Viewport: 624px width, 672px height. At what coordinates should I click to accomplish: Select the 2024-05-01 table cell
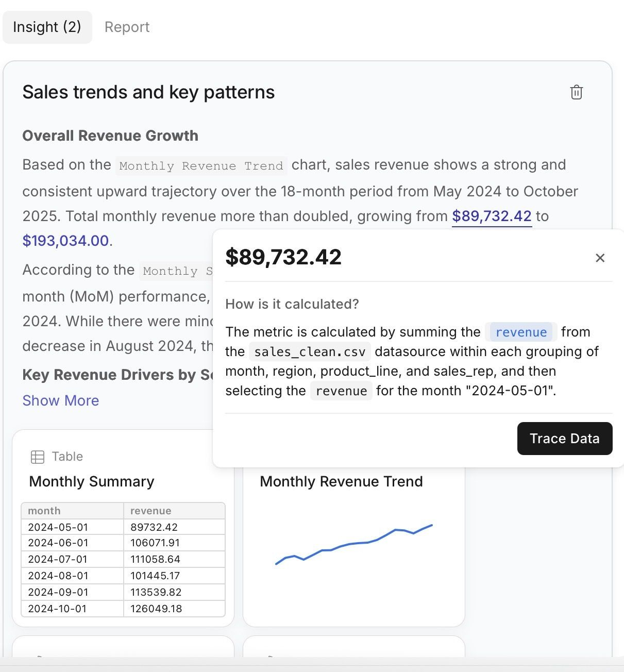click(x=58, y=527)
